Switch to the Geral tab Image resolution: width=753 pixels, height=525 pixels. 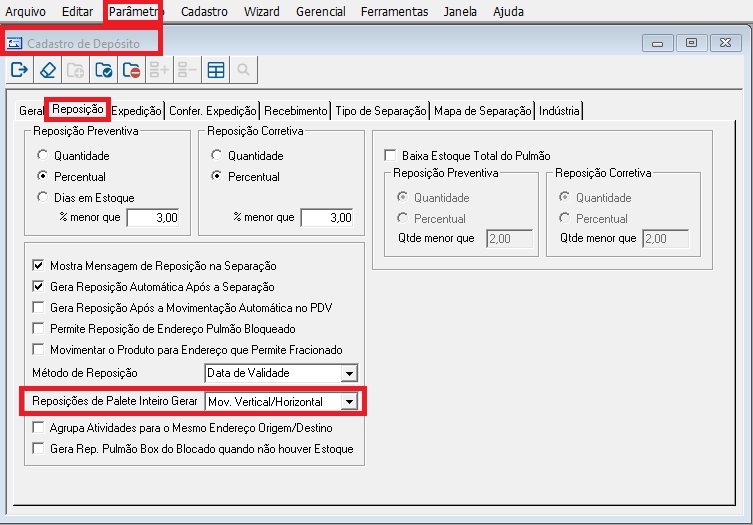click(31, 111)
